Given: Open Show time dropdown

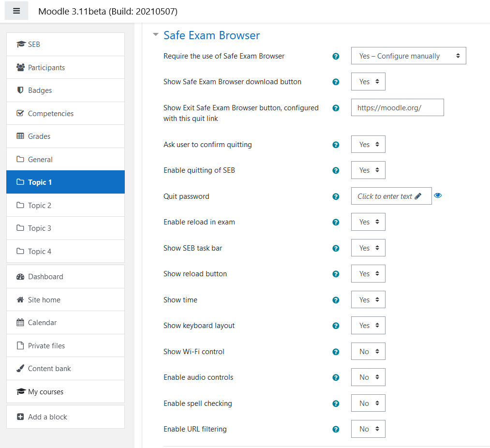Looking at the screenshot, I should point(368,300).
